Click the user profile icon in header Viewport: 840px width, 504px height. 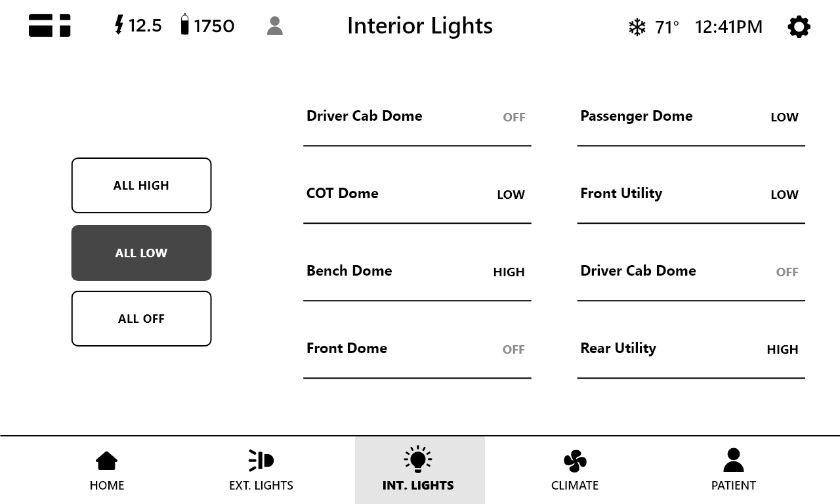pos(275,26)
